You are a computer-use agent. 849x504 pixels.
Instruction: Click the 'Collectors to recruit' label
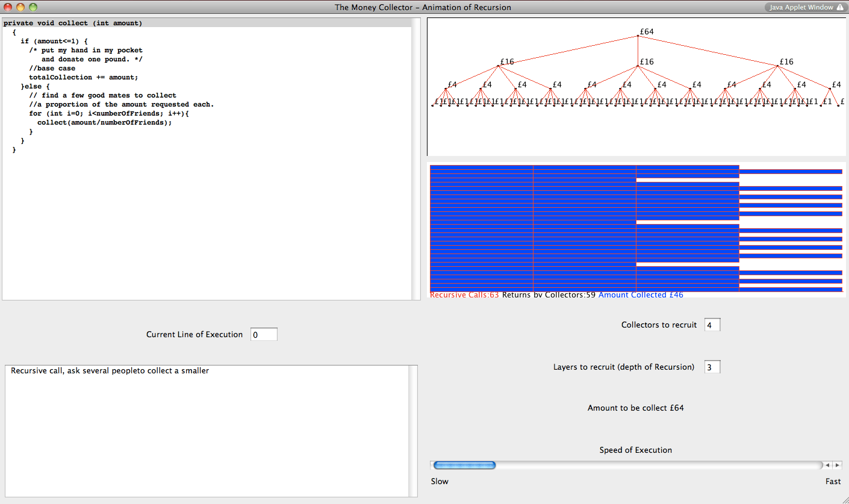659,325
